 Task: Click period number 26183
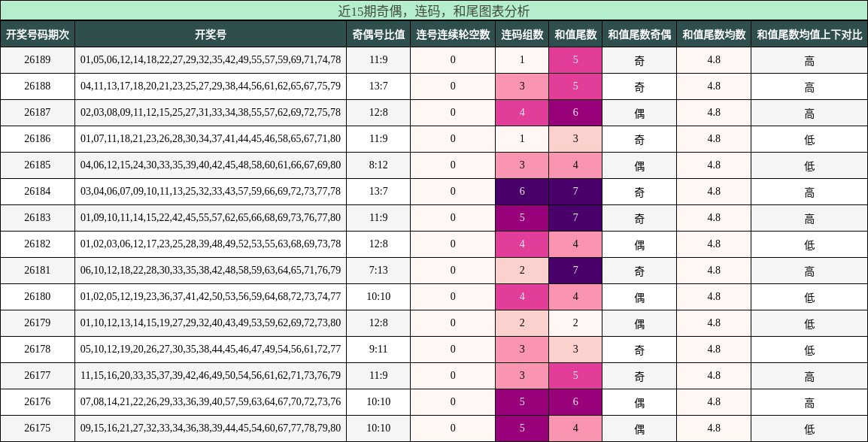pos(38,217)
